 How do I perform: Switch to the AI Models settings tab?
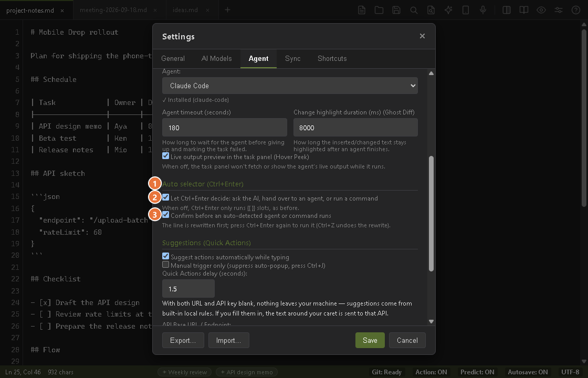pos(216,58)
